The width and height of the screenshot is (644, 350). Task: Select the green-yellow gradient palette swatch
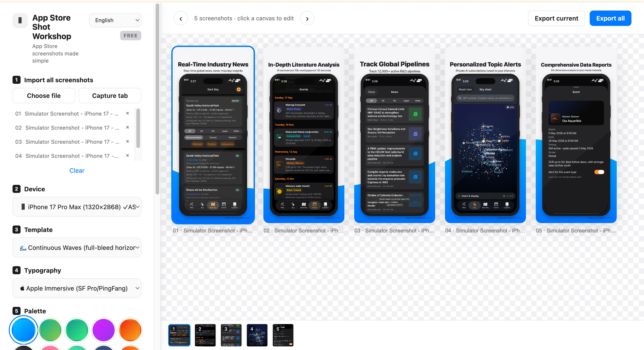click(50, 330)
